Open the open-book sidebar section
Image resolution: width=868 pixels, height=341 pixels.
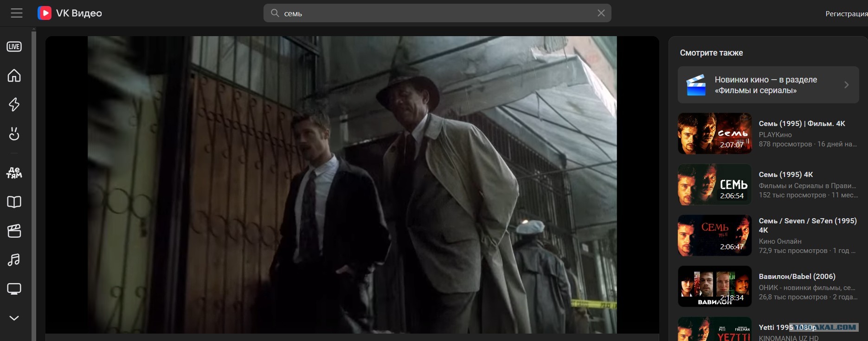point(14,202)
